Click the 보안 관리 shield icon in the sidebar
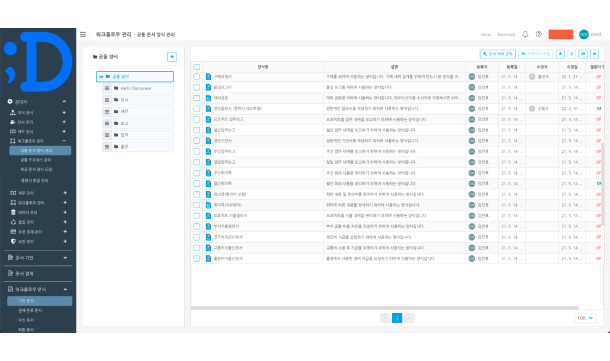The image size is (610, 361). pyautogui.click(x=13, y=242)
